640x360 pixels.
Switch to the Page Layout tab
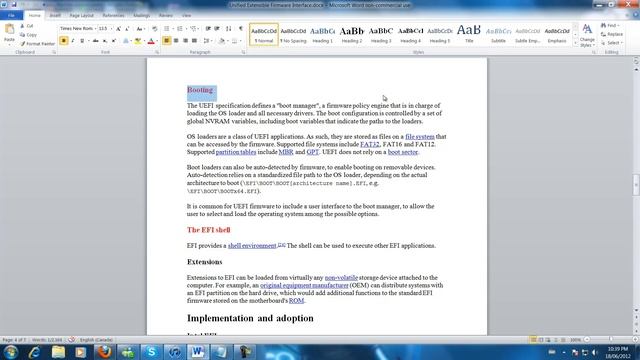tap(81, 15)
